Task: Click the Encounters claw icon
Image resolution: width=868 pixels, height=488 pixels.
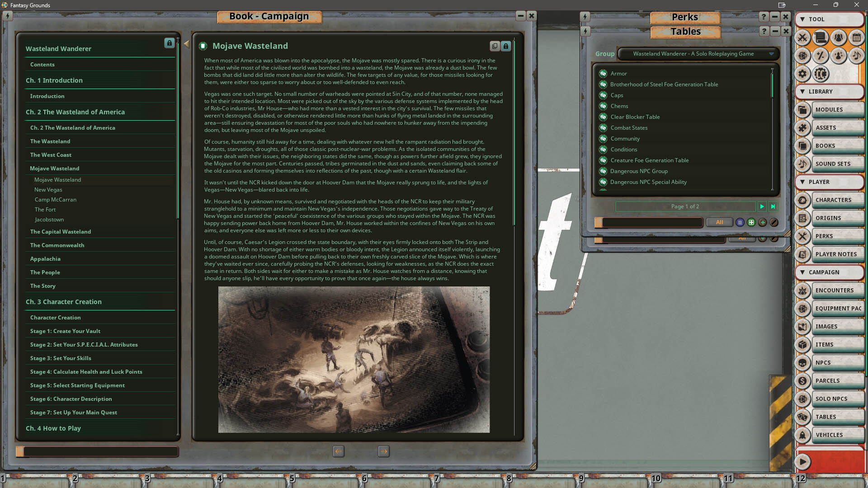Action: pyautogui.click(x=802, y=290)
